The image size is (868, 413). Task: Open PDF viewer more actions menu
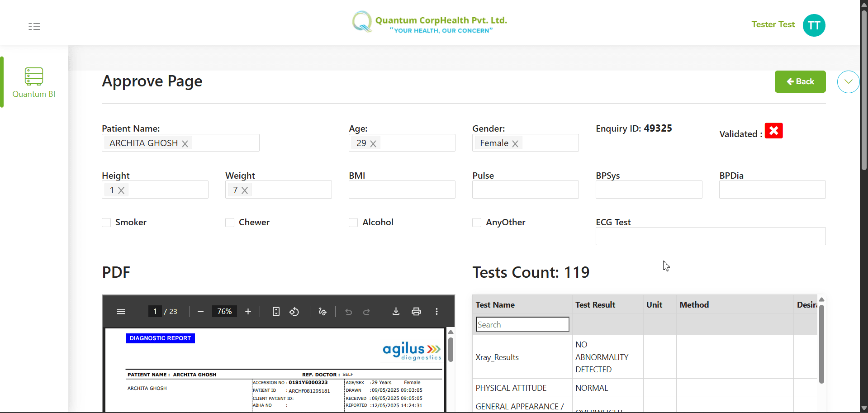[x=436, y=311]
